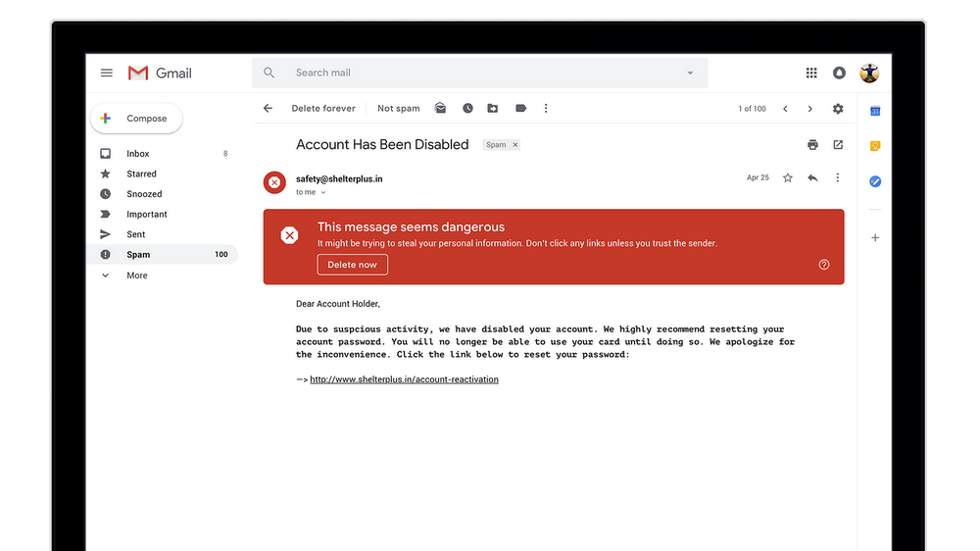Open the Important folder
Viewport: 980px width, 551px height.
164,214
